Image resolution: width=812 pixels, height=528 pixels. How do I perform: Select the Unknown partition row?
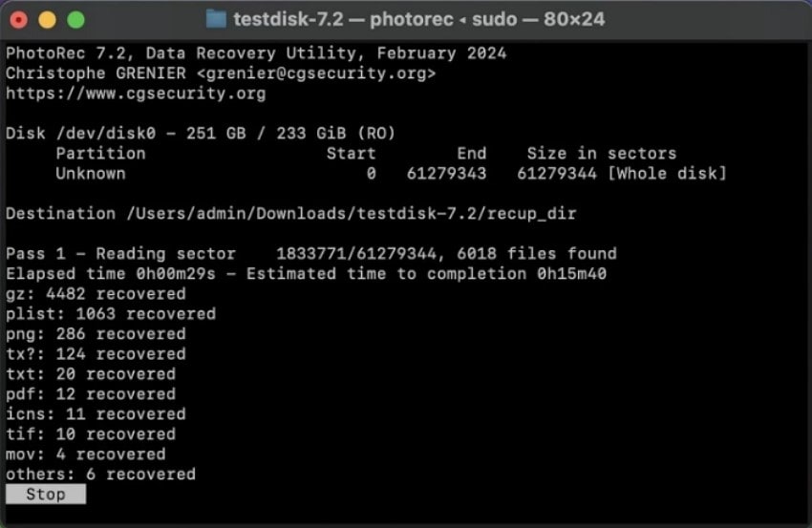[x=91, y=174]
